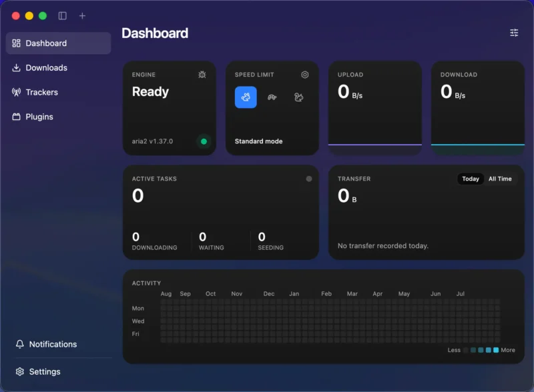Select the squirrel speed mode icon
Image resolution: width=534 pixels, height=392 pixels.
298,97
